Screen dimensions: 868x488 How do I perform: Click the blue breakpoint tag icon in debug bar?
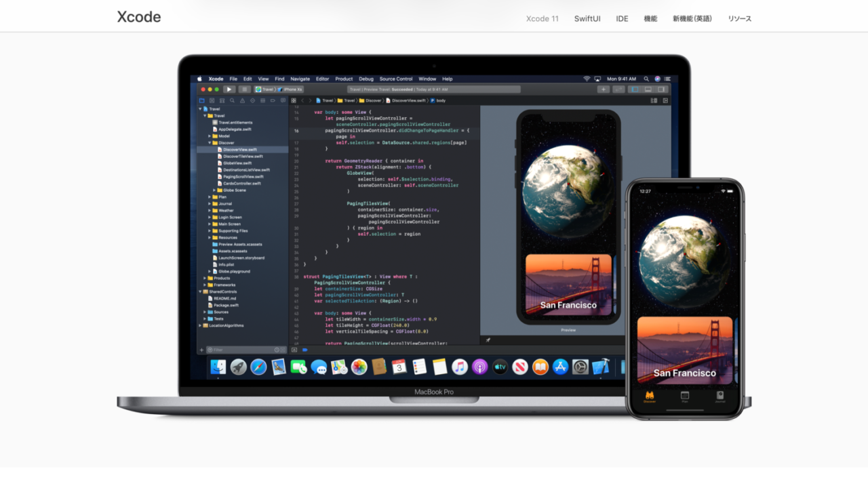[305, 350]
